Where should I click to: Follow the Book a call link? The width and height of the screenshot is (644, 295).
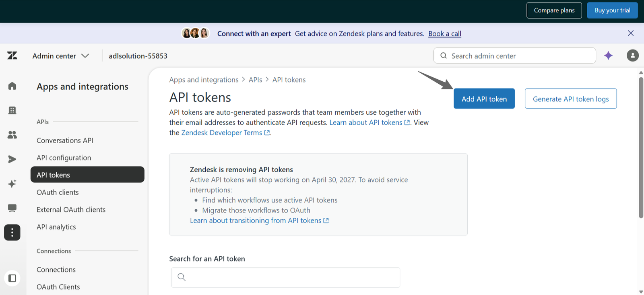tap(445, 34)
